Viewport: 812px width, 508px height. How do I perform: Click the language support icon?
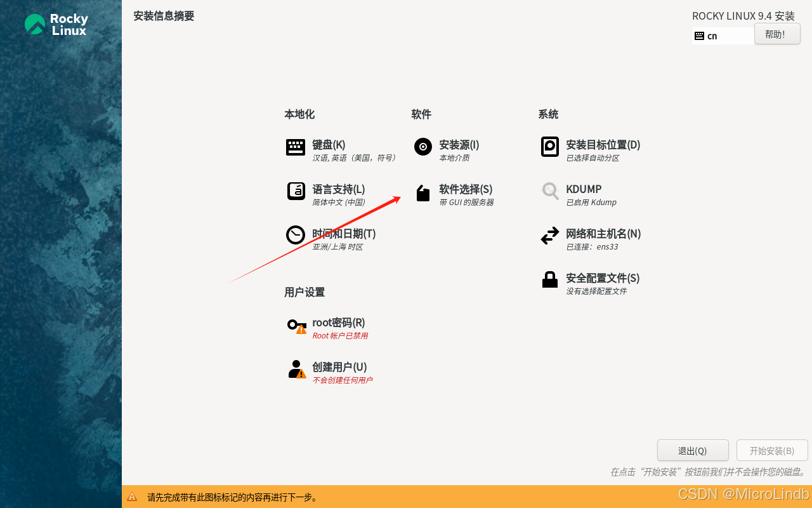296,191
